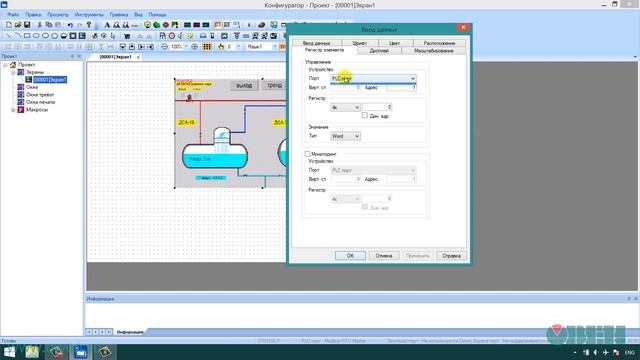Select '[00001]Экран1' in the project tree

coord(50,80)
